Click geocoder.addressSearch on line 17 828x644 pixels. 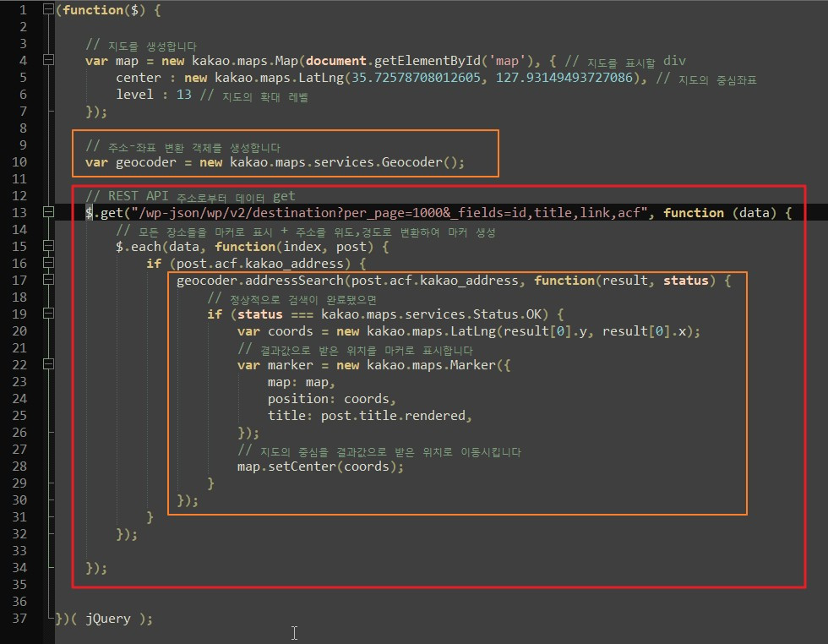(260, 281)
